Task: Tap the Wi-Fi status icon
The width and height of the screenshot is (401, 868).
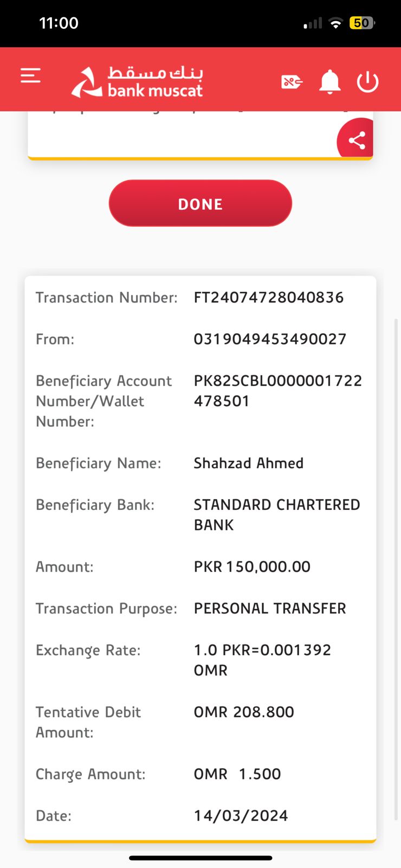Action: click(336, 23)
